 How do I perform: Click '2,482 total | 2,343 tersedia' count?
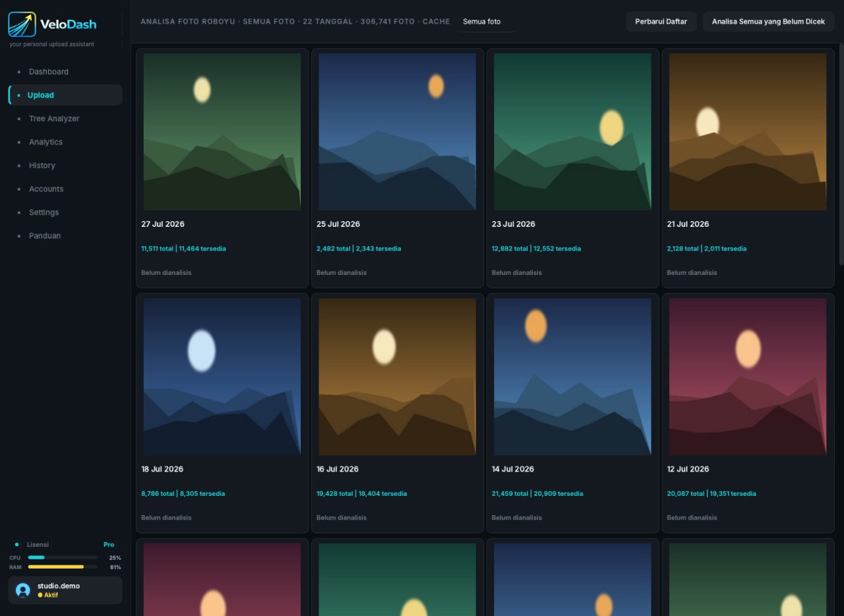(359, 249)
